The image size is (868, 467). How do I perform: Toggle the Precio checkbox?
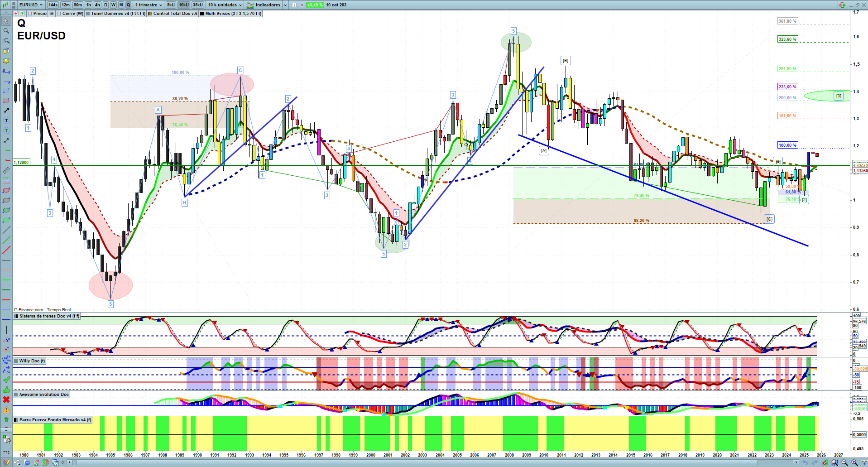pos(30,14)
